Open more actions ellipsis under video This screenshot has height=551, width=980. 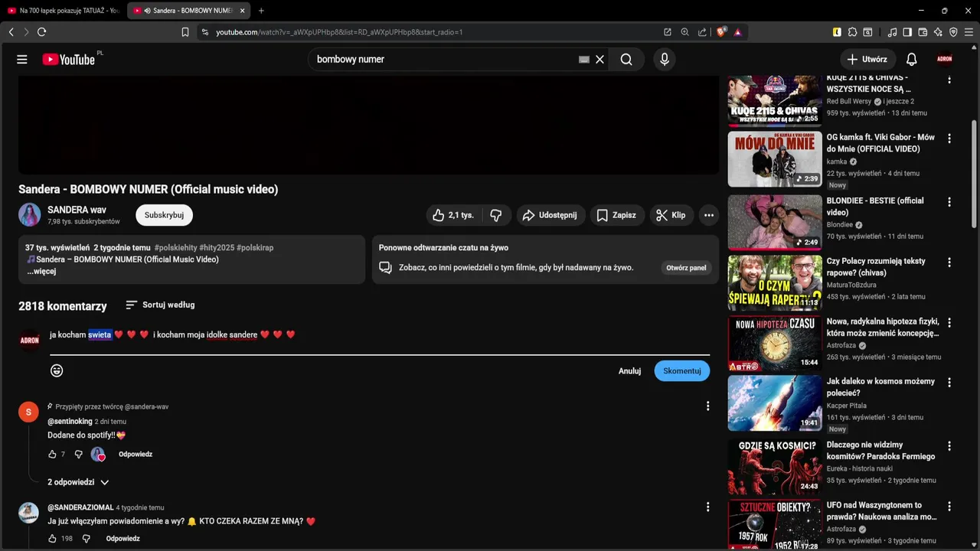[709, 215]
